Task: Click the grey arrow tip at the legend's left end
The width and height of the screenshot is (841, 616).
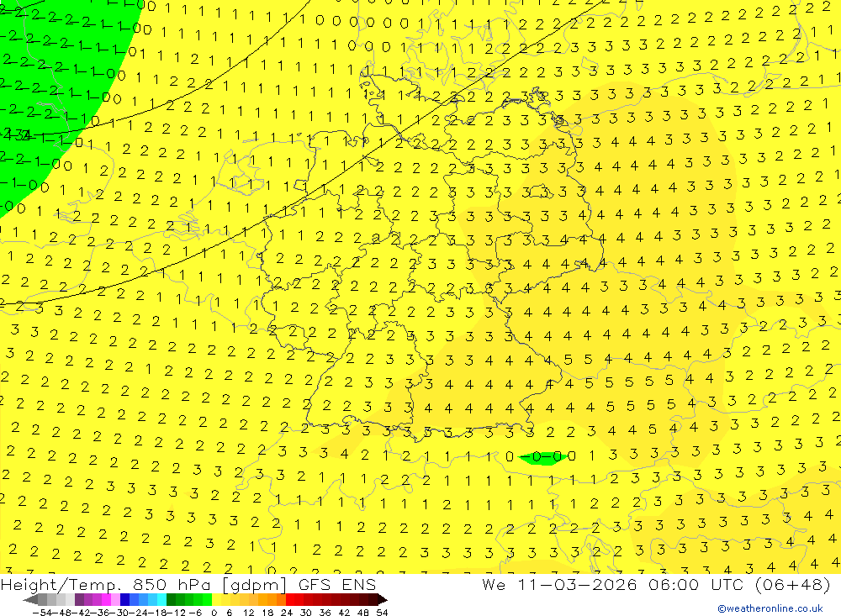Action: point(30,599)
